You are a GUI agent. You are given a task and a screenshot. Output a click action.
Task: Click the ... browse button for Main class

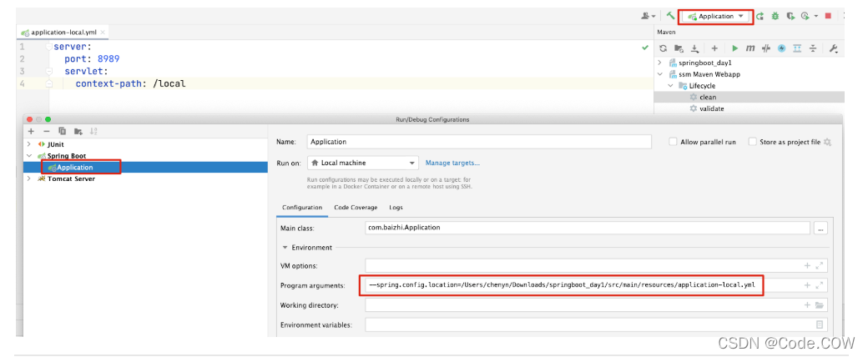coord(821,228)
